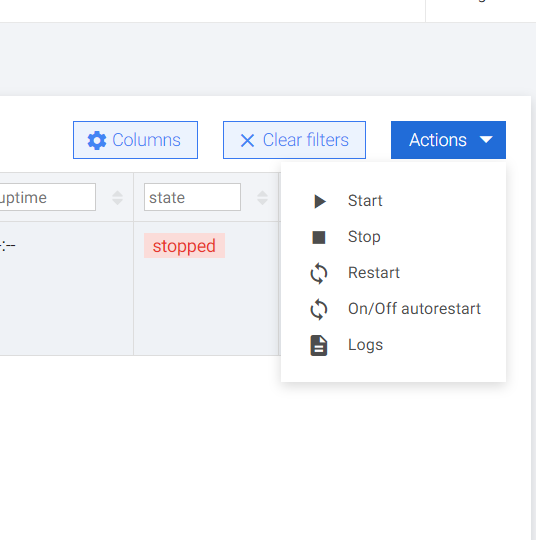Click the gear icon in Columns button
Image resolution: width=536 pixels, height=540 pixels.
97,140
